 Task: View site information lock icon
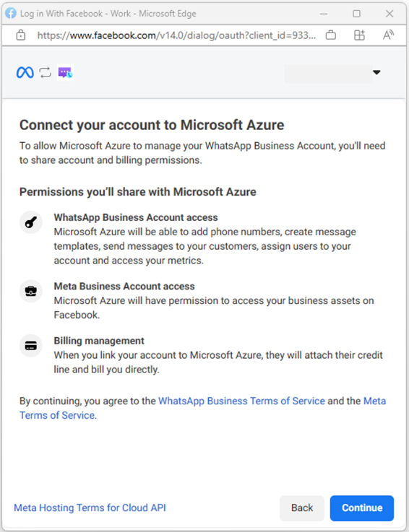point(21,35)
